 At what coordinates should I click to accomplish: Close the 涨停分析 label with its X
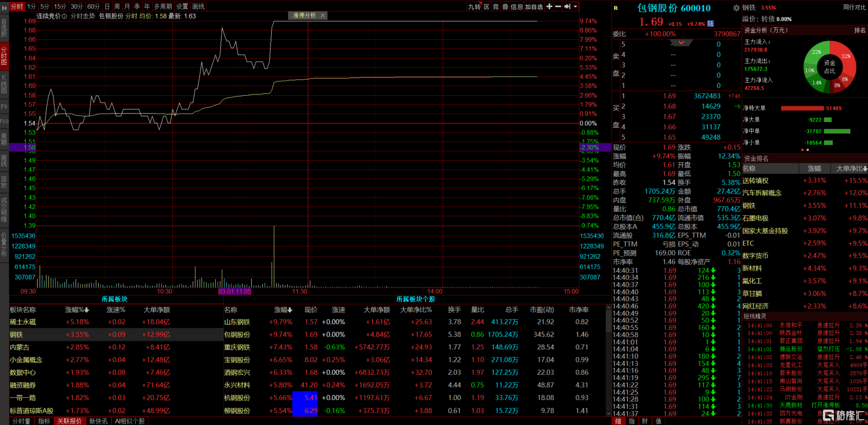point(323,15)
